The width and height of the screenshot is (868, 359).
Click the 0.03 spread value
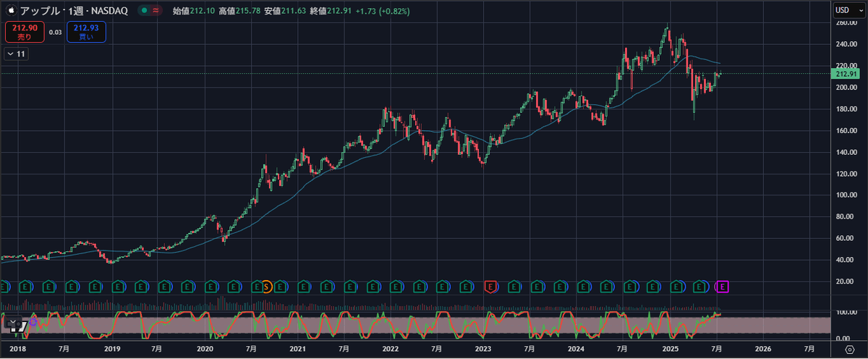coord(55,32)
